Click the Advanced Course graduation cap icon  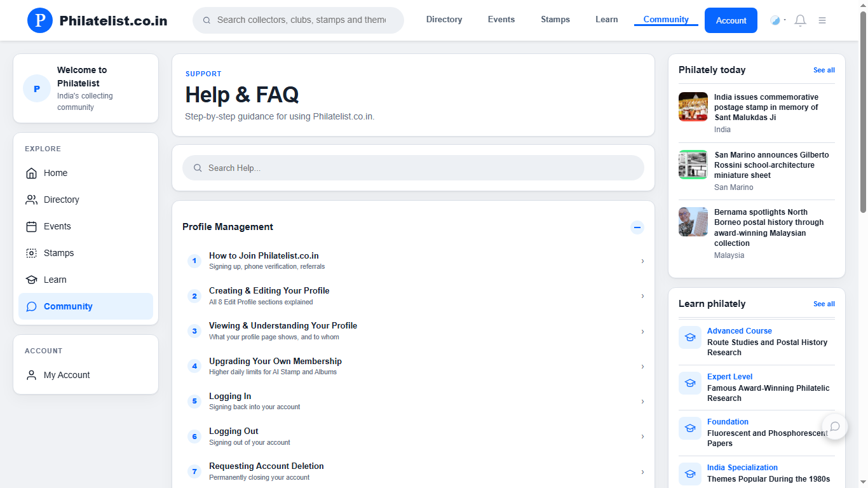pos(690,337)
